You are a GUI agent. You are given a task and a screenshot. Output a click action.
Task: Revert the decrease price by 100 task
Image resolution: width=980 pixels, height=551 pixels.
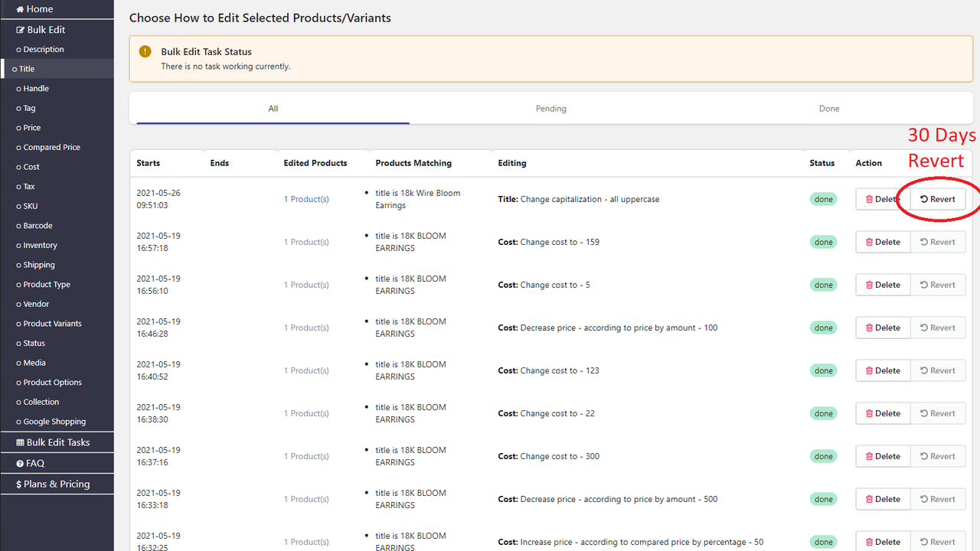pyautogui.click(x=938, y=328)
